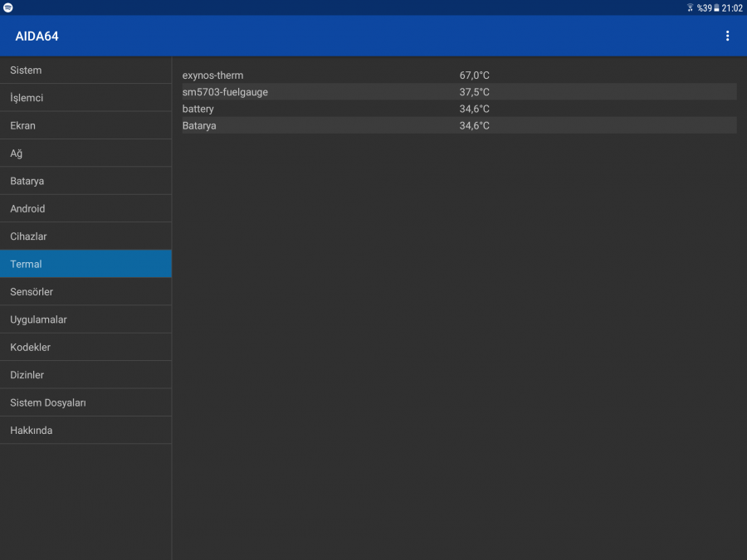747x560 pixels.
Task: Go to Sensörler
Action: (85, 291)
